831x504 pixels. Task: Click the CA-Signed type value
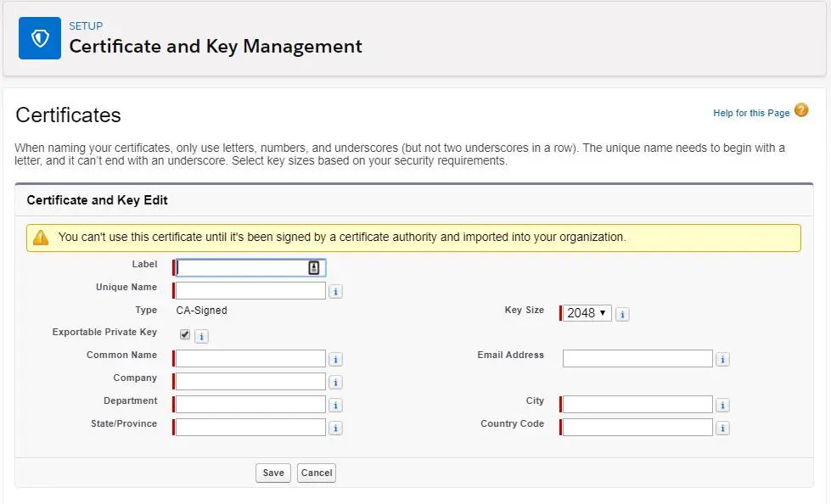(x=201, y=311)
